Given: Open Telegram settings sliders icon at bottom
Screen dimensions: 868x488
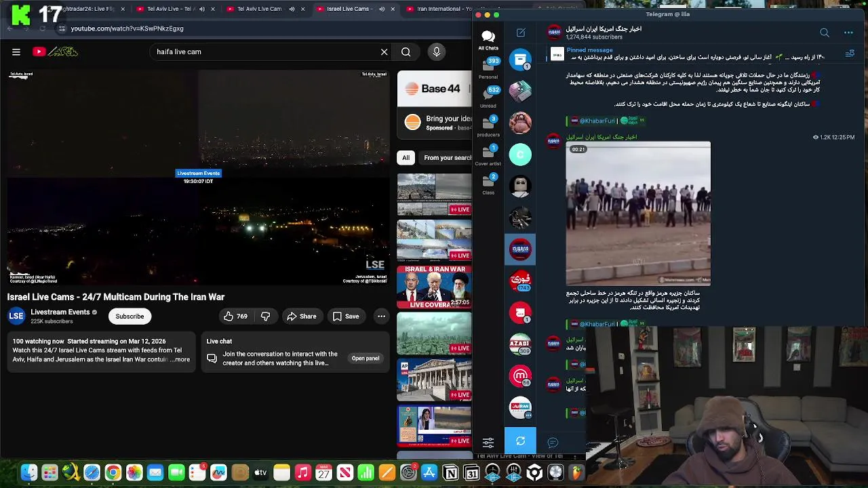Looking at the screenshot, I should tap(488, 442).
